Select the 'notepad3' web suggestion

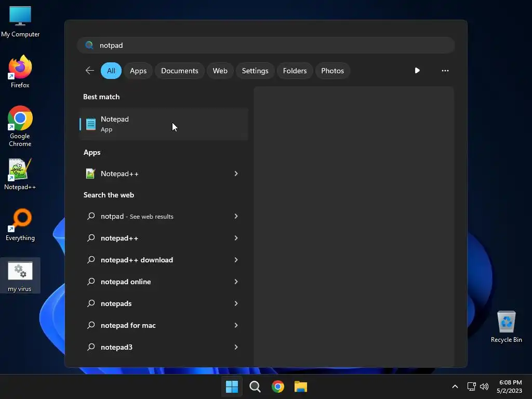tap(164, 347)
